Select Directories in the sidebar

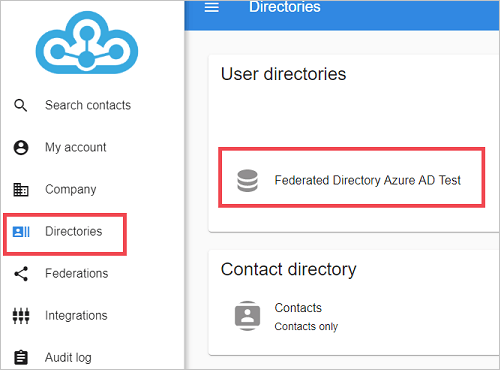[74, 231]
